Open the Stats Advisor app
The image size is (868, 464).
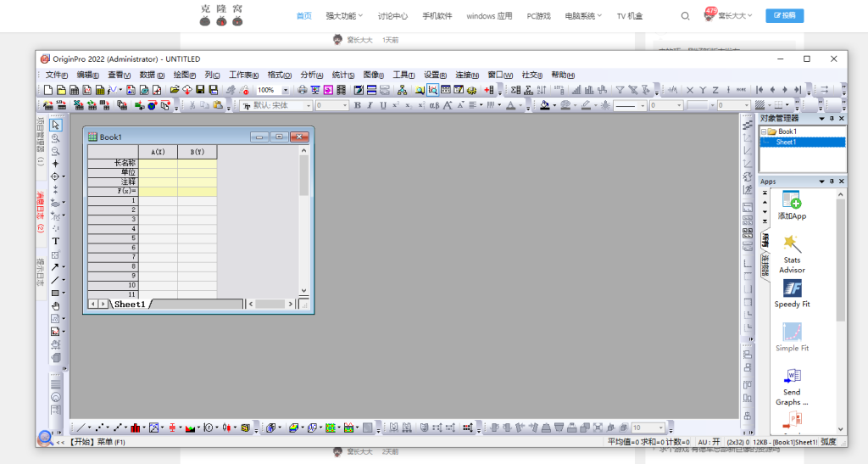click(x=792, y=254)
